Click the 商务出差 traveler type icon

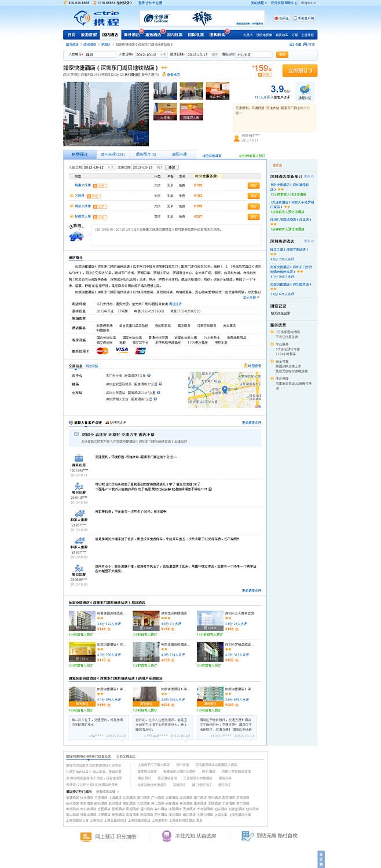[x=79, y=458]
